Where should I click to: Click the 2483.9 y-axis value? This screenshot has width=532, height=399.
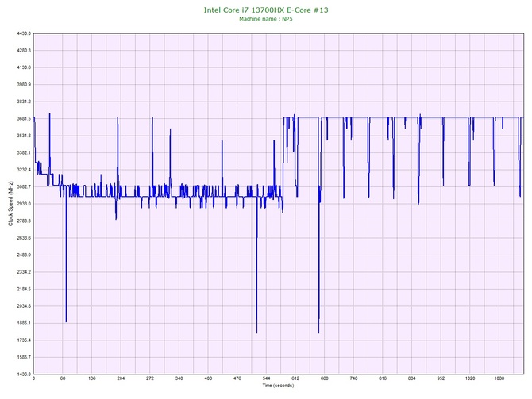pos(24,255)
